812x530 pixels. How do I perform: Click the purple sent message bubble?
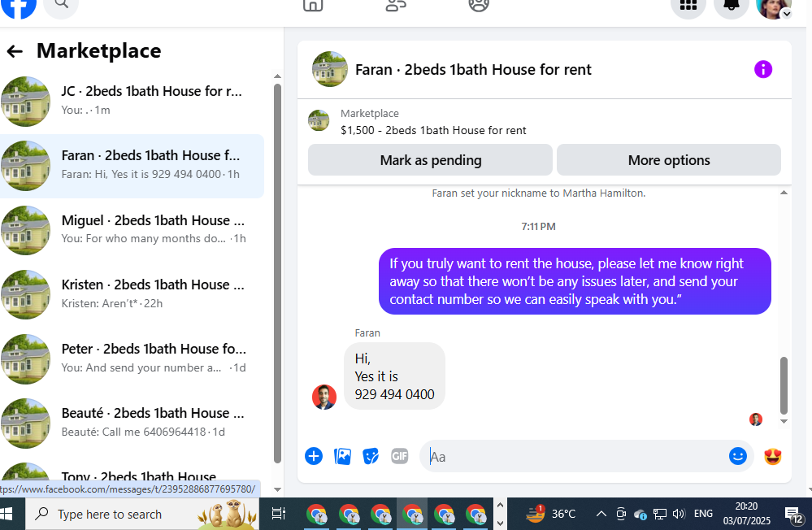point(575,281)
